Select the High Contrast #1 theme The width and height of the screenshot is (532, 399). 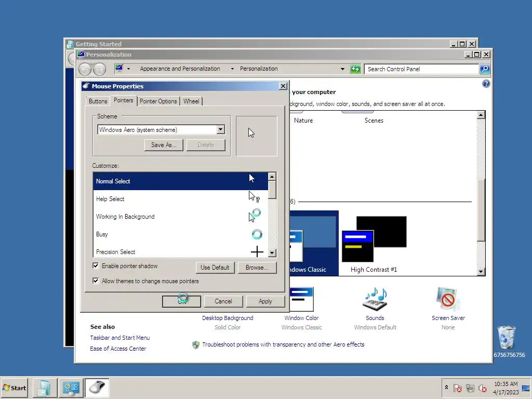coord(374,245)
